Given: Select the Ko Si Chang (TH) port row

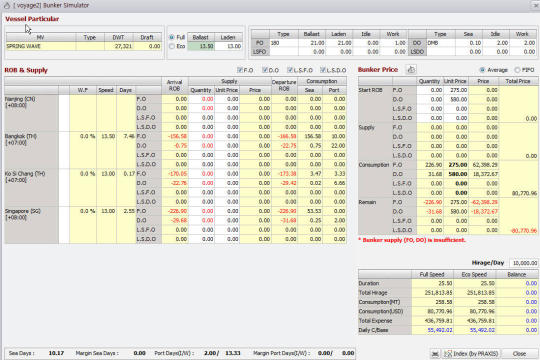Looking at the screenshot, I should click(x=32, y=188).
